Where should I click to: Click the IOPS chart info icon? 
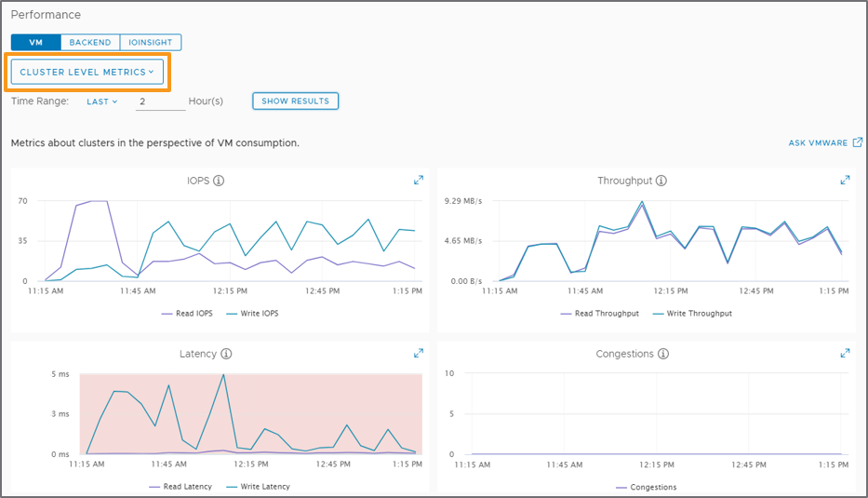[219, 182]
